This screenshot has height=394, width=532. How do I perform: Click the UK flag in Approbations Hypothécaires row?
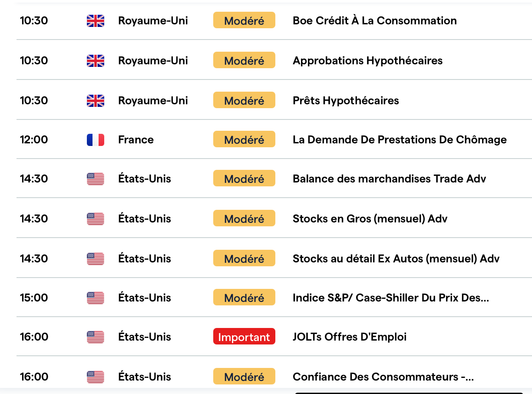[96, 61]
